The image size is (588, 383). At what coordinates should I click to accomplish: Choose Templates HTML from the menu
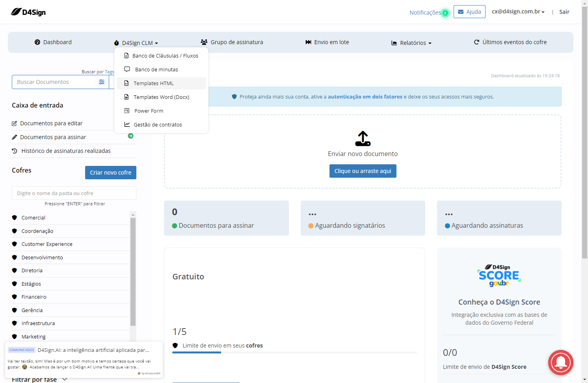[x=161, y=83]
